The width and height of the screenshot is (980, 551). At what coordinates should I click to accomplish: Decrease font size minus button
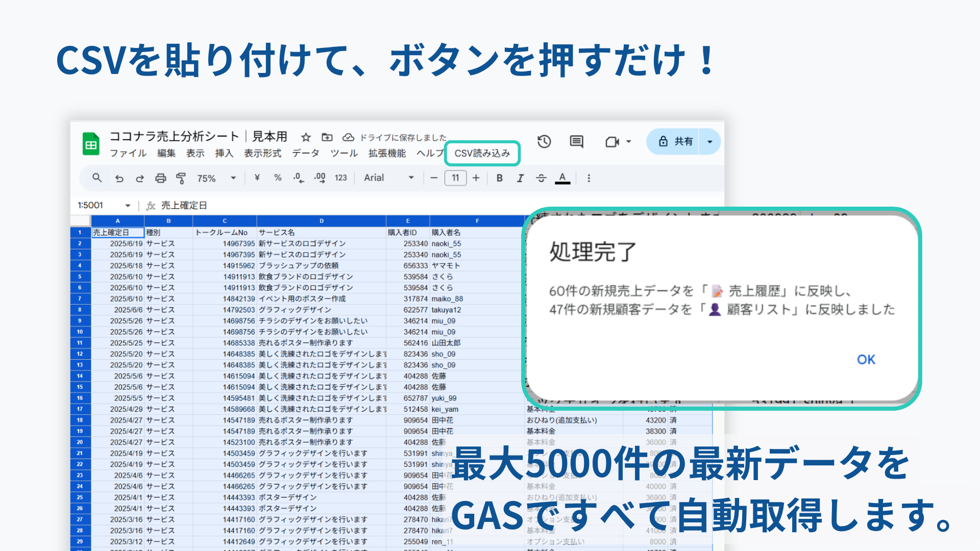(434, 178)
